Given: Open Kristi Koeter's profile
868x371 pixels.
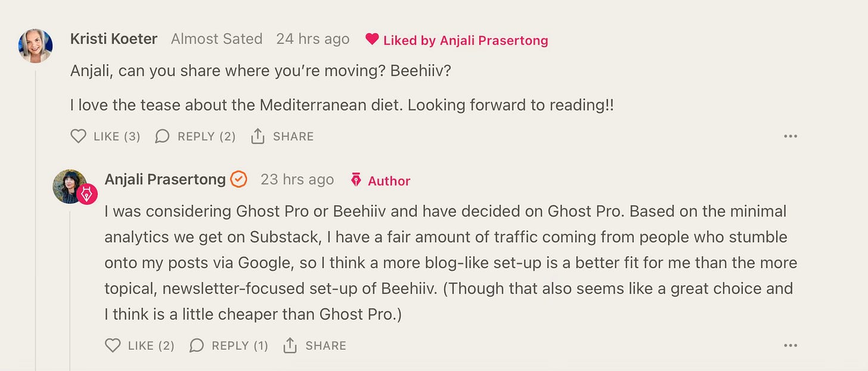Looking at the screenshot, I should point(114,39).
